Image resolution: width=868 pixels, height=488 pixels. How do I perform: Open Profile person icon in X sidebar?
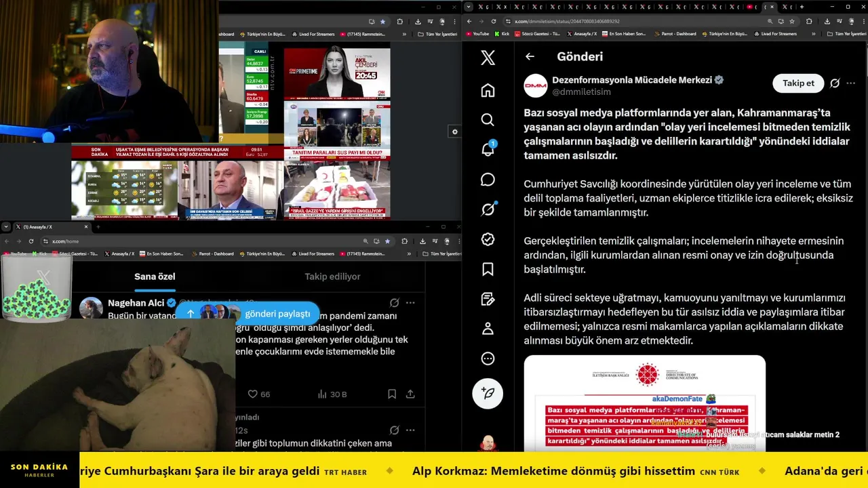[x=488, y=329]
